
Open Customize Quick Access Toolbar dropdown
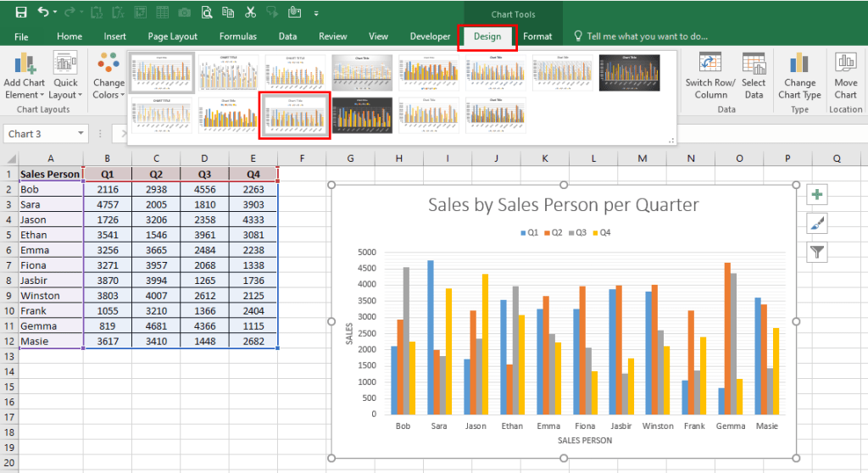(x=316, y=13)
